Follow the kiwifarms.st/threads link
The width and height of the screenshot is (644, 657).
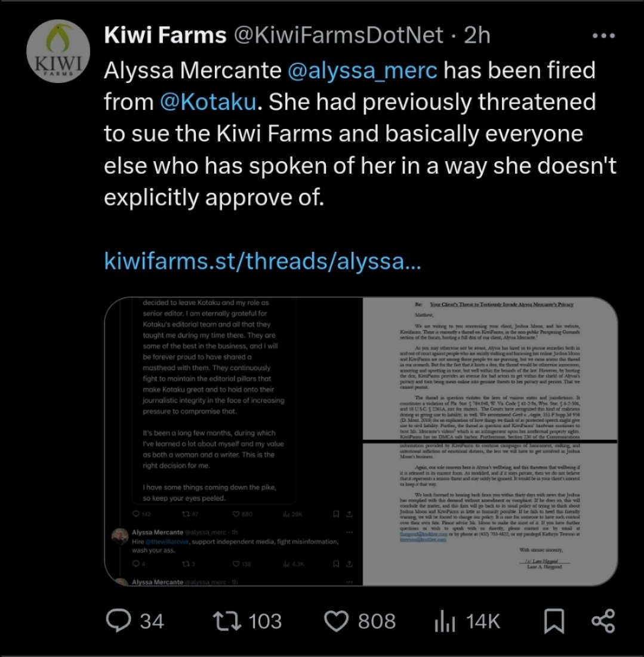point(262,261)
